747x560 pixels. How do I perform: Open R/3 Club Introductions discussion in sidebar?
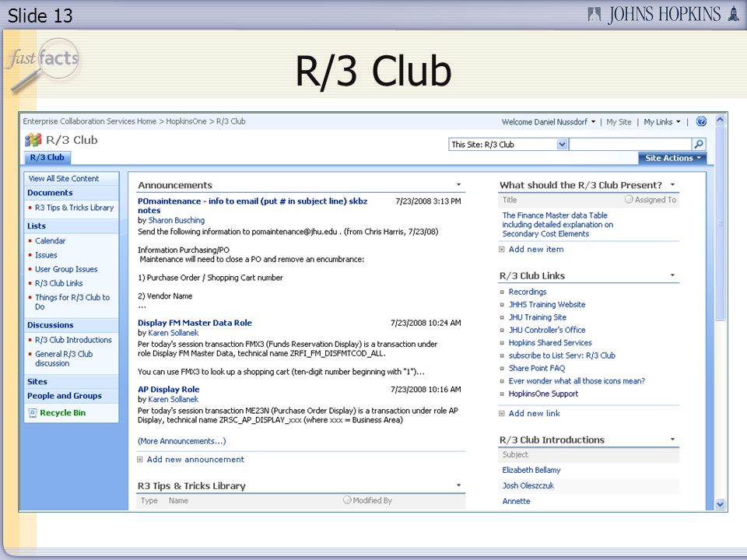coord(73,340)
